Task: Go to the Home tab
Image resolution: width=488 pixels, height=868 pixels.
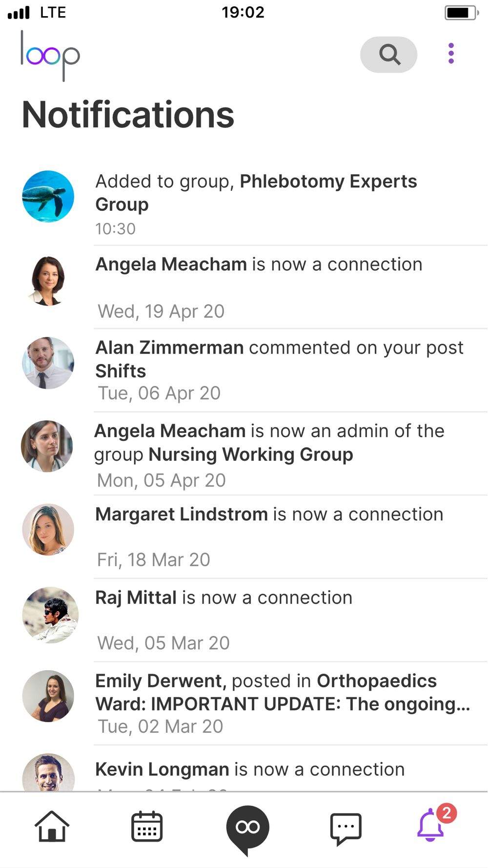Action: (52, 827)
